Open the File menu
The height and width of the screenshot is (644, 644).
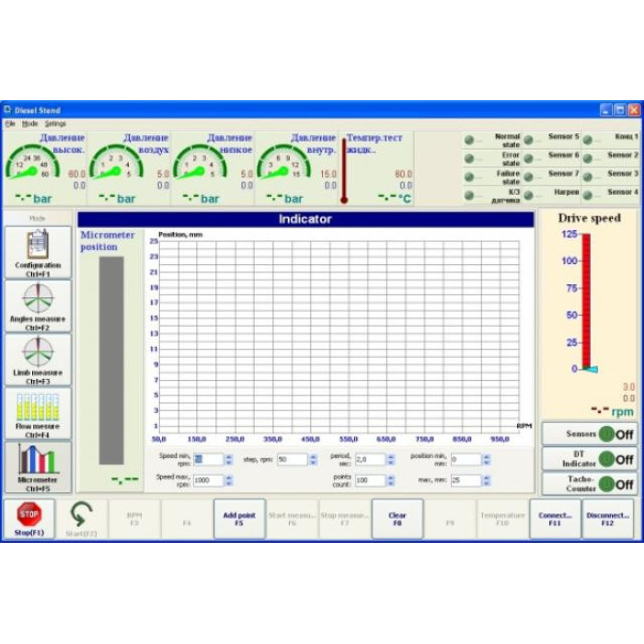(x=10, y=123)
